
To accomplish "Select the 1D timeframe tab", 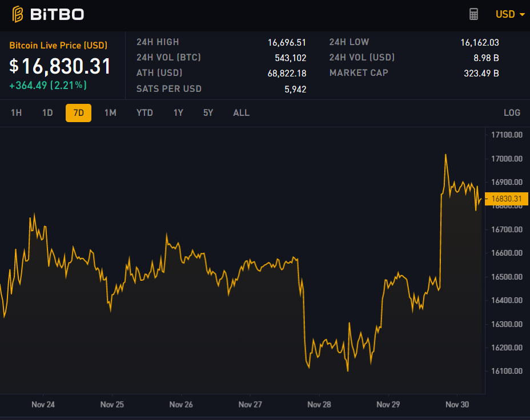I will point(47,113).
